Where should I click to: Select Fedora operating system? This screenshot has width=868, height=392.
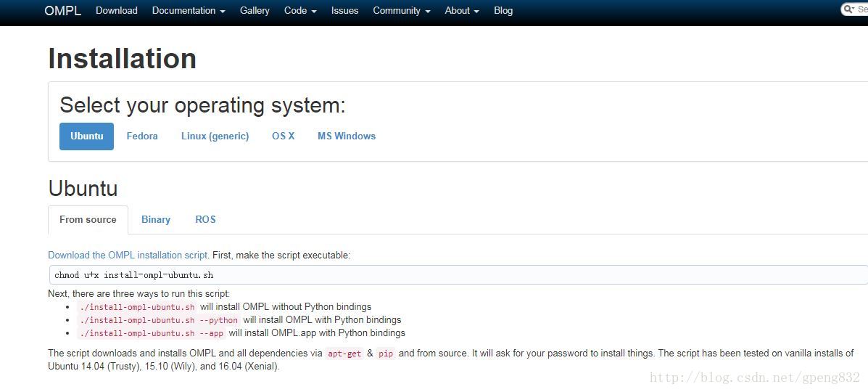click(x=141, y=136)
